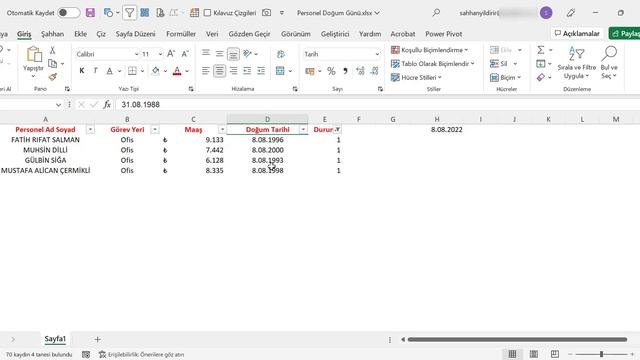Click the Insert Function fx icon
The image size is (640, 360).
pyautogui.click(x=107, y=104)
